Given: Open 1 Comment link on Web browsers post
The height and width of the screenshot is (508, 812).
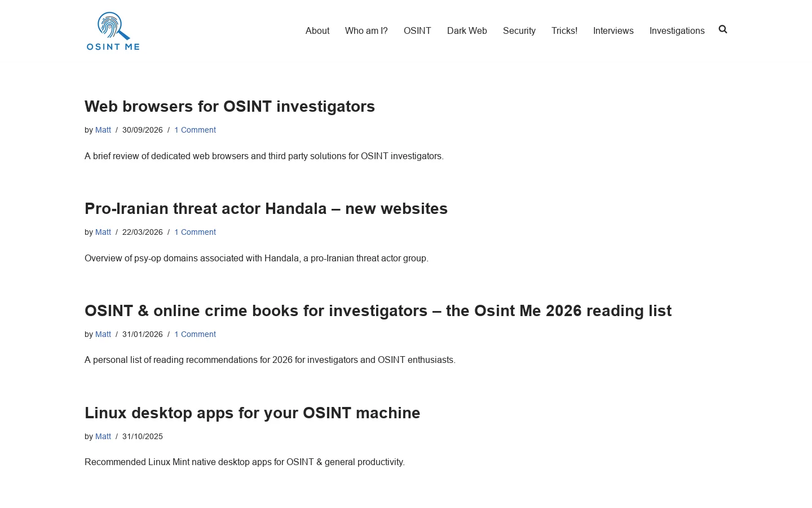Looking at the screenshot, I should [x=195, y=130].
